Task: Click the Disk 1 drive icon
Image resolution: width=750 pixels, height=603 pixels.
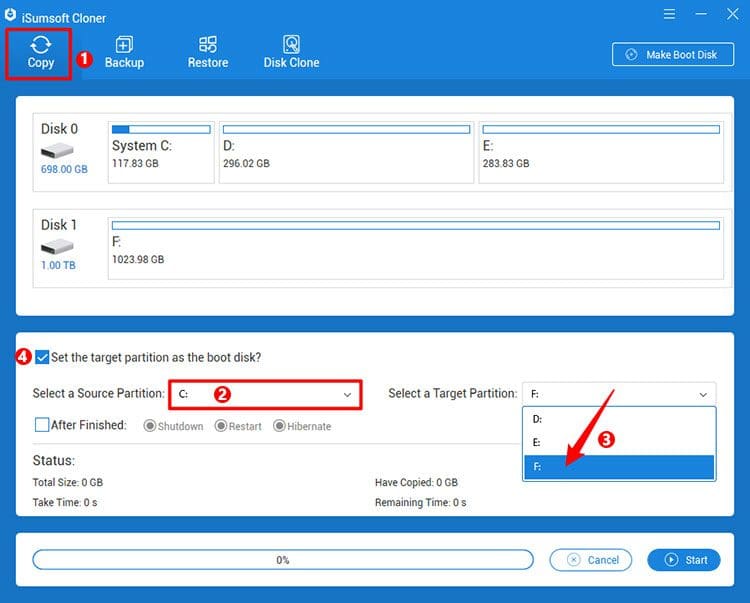Action: click(57, 247)
